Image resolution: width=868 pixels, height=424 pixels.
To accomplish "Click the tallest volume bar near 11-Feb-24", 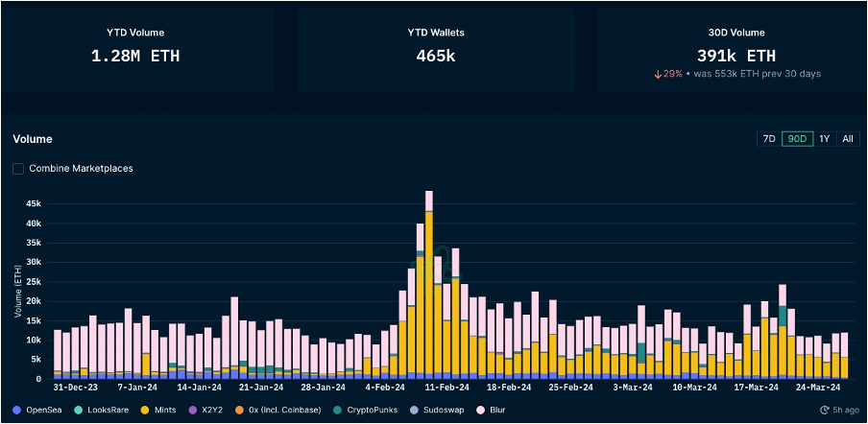I will (429, 288).
